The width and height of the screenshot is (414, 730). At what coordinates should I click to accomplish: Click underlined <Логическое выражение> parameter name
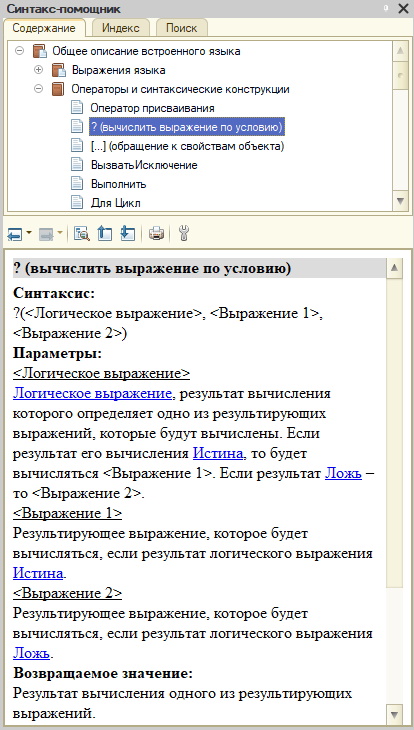click(x=102, y=373)
